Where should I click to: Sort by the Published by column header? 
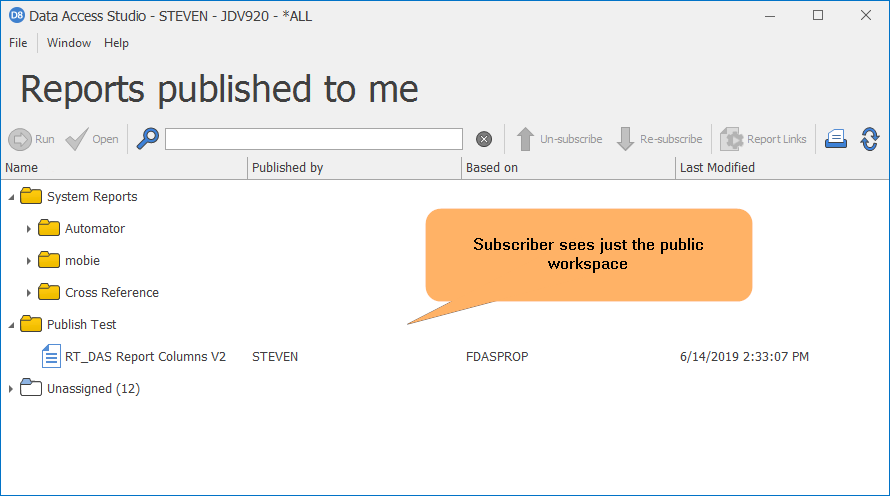[x=355, y=167]
